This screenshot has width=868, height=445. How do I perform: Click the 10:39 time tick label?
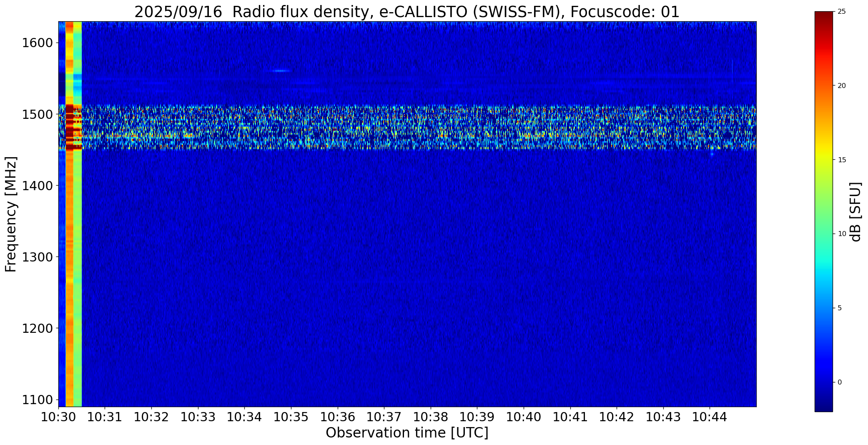[477, 417]
